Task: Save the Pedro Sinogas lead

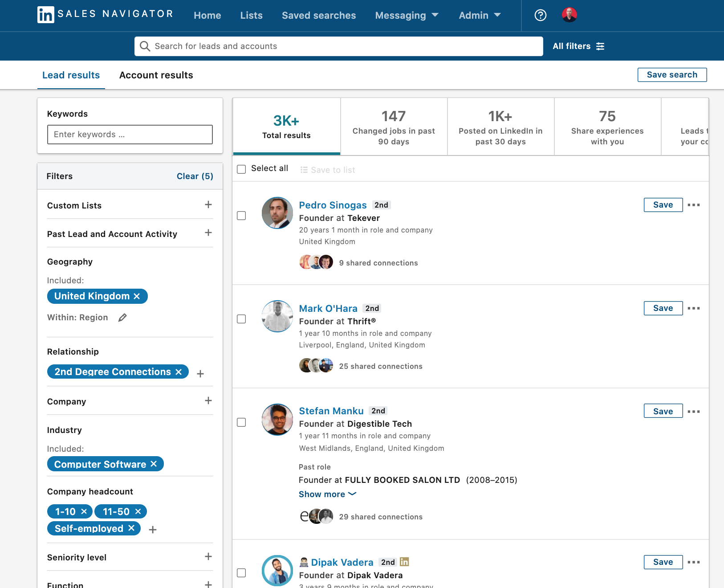Action: point(663,205)
